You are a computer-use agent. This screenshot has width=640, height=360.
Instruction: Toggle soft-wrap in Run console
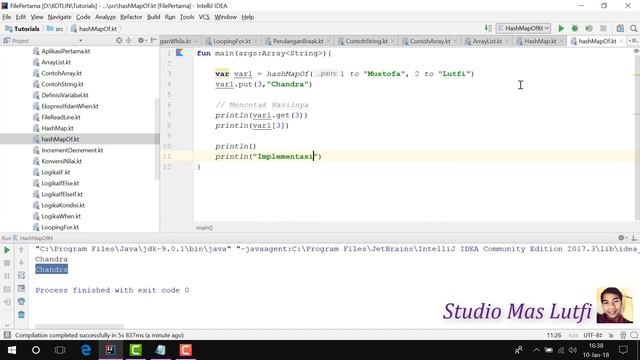pyautogui.click(x=21, y=276)
